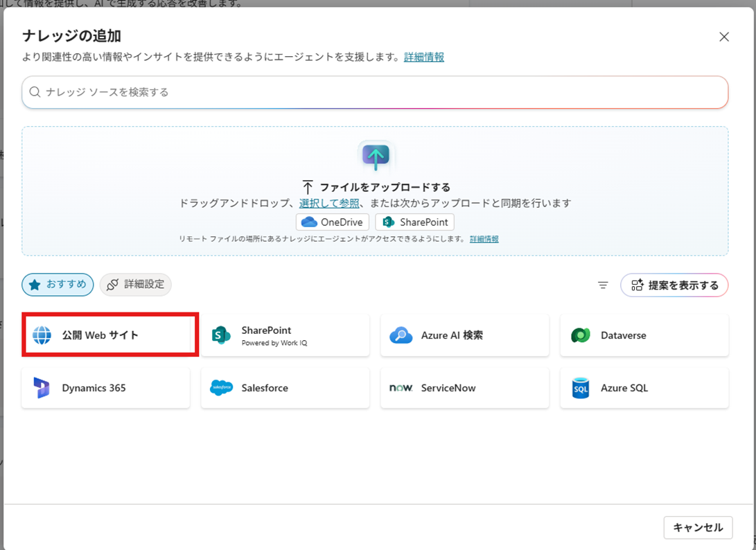Click the ServiceNow 'now' logo icon
Viewport: 756px width, 550px height.
(x=401, y=387)
